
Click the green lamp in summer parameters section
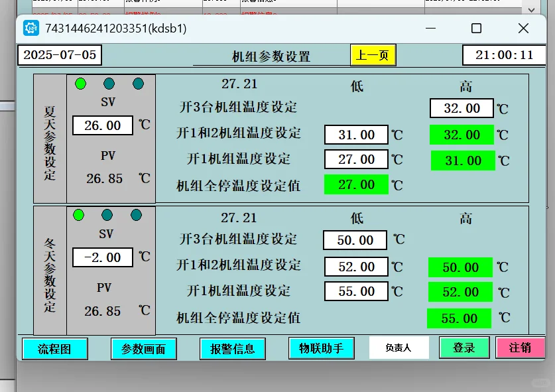click(x=80, y=84)
